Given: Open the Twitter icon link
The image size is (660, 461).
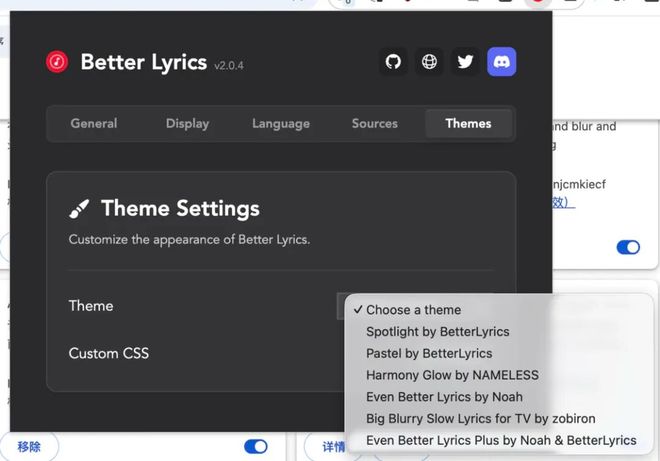Looking at the screenshot, I should pyautogui.click(x=465, y=62).
